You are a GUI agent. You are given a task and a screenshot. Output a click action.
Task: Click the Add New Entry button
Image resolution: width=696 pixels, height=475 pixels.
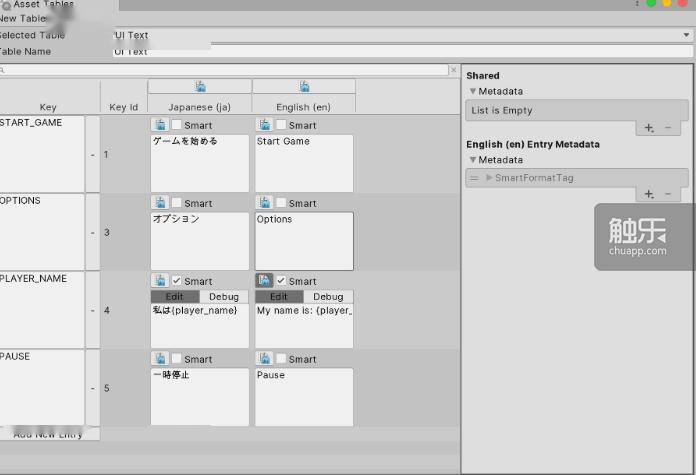point(55,434)
